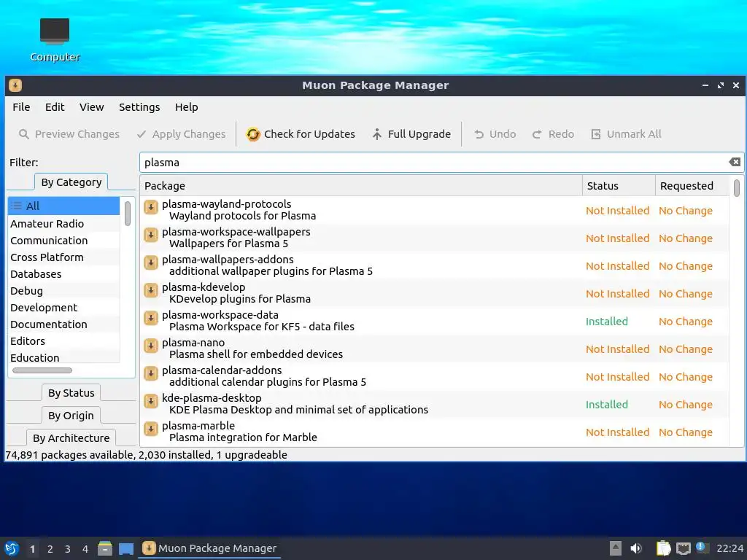Select the Cross Platform category
Viewport: 747px width, 560px height.
click(x=63, y=257)
